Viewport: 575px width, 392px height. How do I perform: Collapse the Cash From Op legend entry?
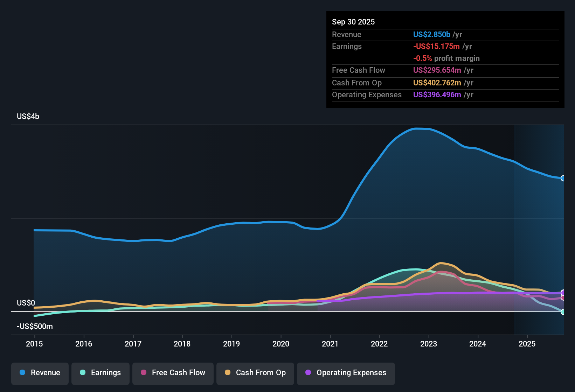pyautogui.click(x=255, y=373)
